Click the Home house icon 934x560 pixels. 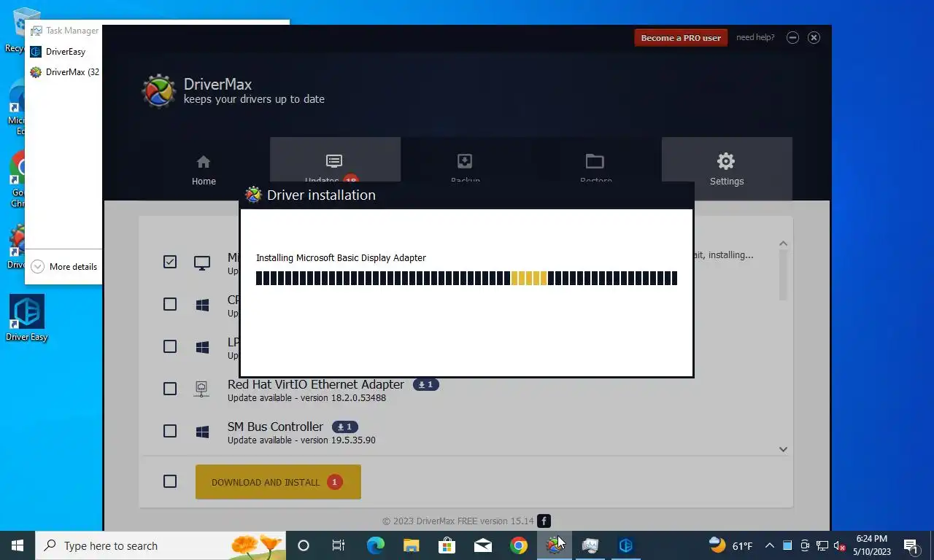204,161
